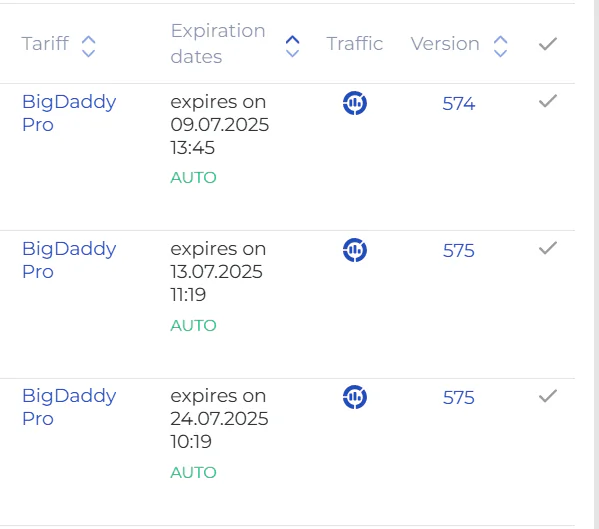Click the Expiration dates column header

(218, 44)
